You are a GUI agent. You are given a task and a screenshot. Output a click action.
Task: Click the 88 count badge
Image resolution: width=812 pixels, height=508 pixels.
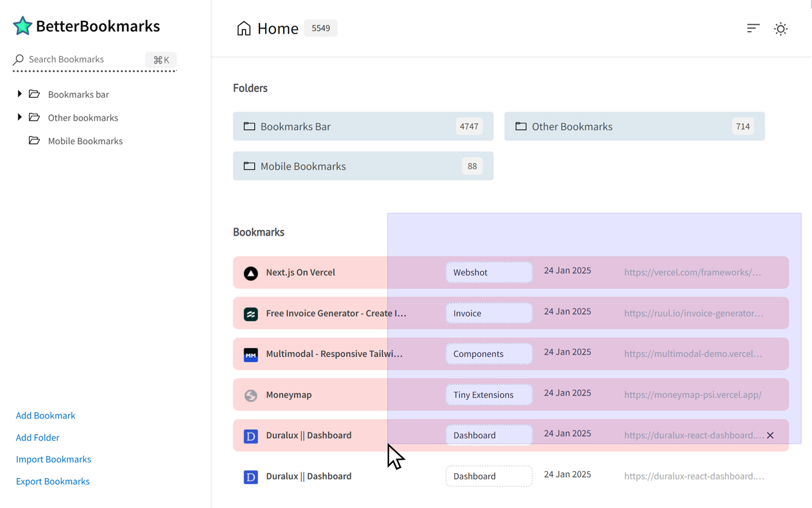click(472, 166)
